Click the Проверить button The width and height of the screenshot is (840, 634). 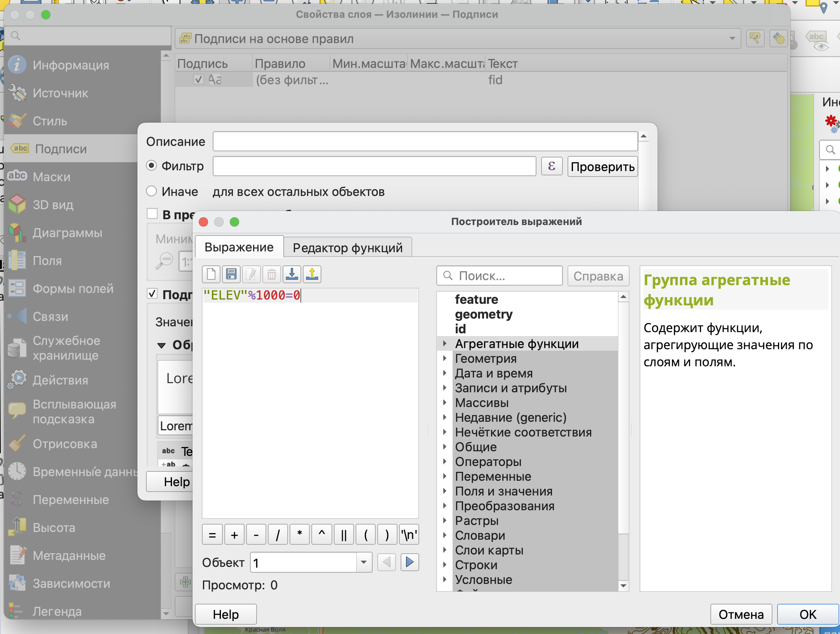tap(602, 167)
